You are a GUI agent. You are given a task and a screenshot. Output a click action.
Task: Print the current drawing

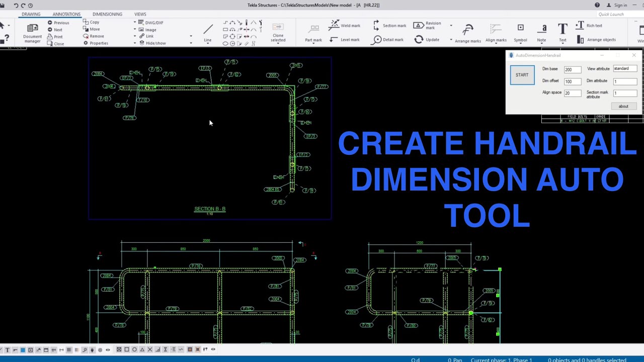point(55,37)
